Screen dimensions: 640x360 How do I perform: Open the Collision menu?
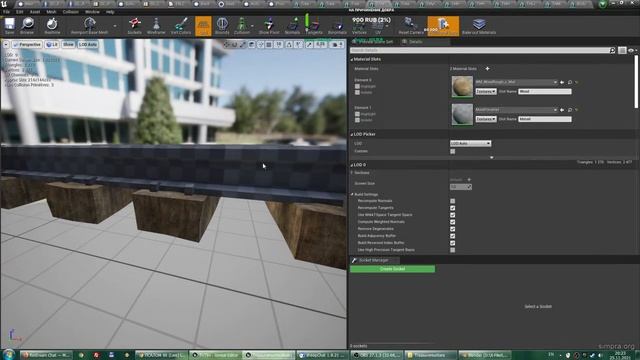click(71, 12)
